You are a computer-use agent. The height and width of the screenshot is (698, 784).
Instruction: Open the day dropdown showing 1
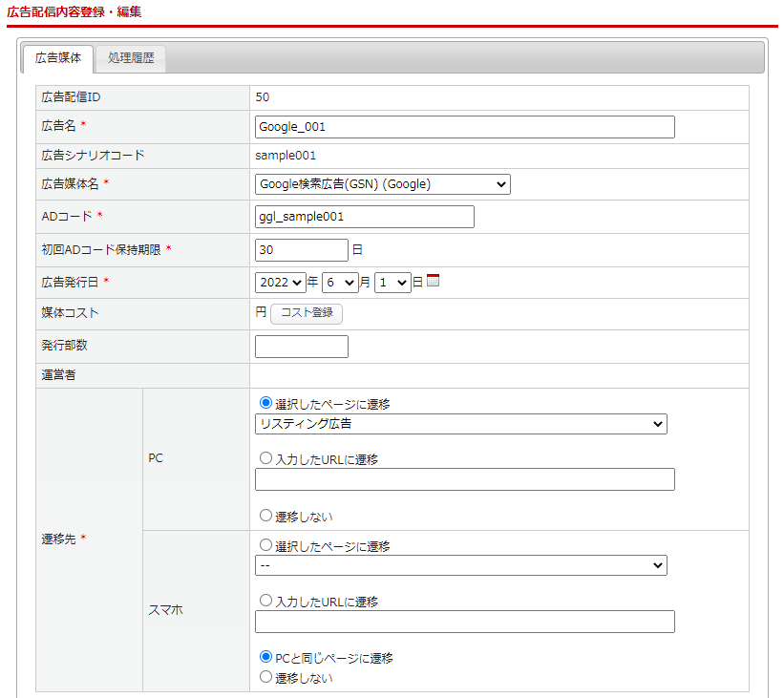pyautogui.click(x=392, y=283)
